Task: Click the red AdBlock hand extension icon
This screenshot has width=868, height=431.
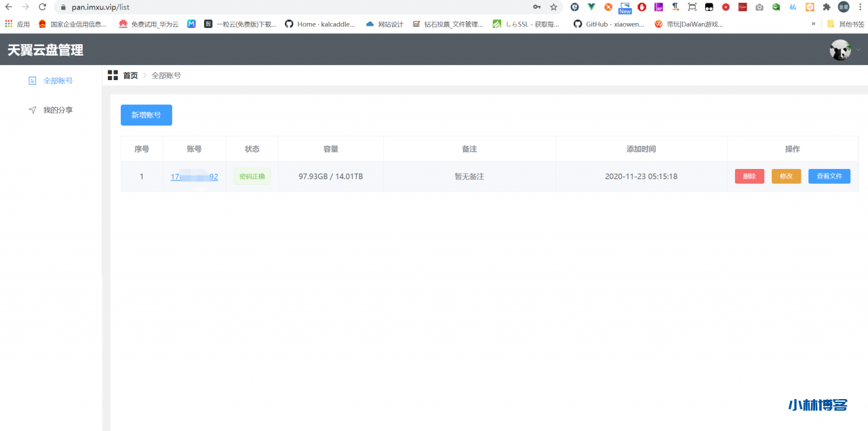Action: [x=642, y=7]
